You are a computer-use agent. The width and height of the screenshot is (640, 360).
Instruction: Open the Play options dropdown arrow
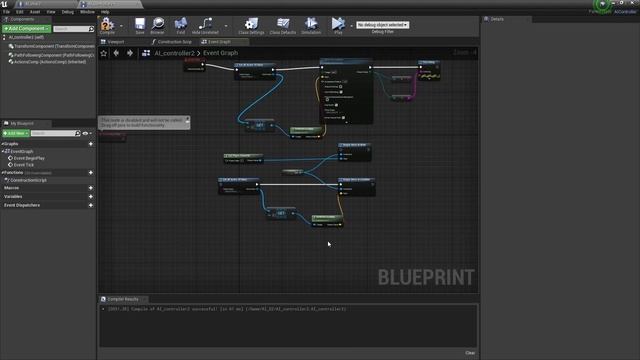click(351, 26)
